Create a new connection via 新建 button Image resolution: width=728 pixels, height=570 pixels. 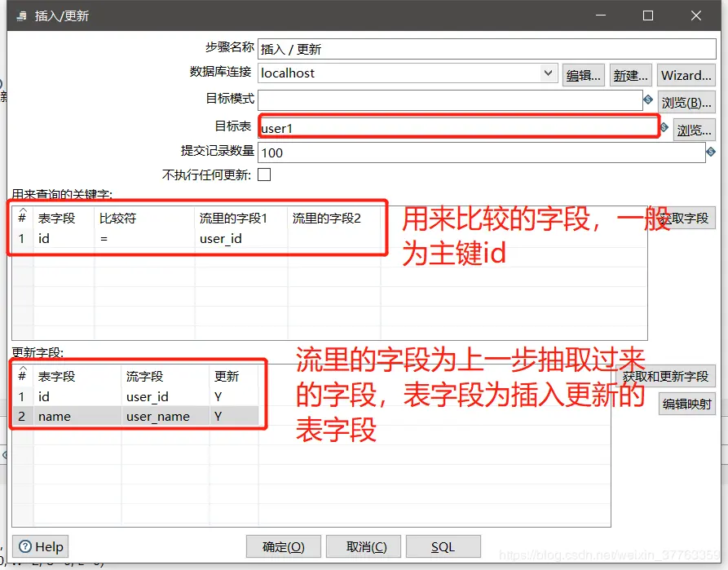629,75
